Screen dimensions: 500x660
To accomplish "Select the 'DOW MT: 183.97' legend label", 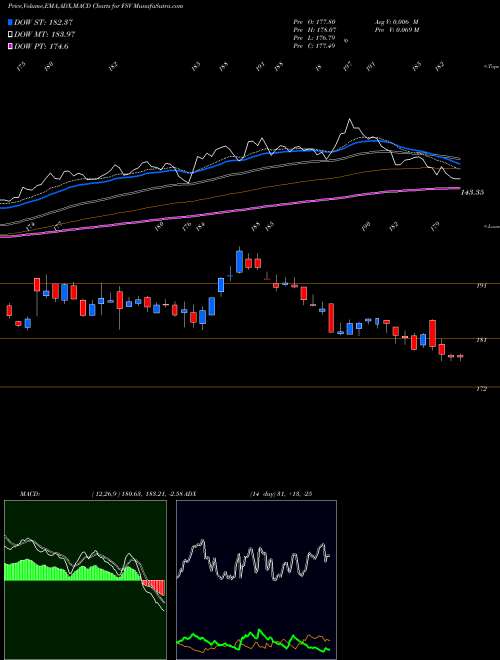I will [x=45, y=35].
